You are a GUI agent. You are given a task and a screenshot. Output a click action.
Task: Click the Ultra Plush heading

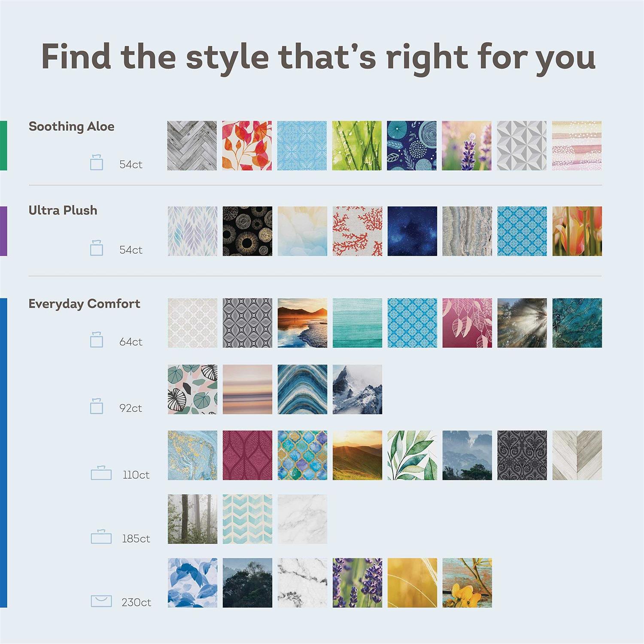tap(63, 210)
